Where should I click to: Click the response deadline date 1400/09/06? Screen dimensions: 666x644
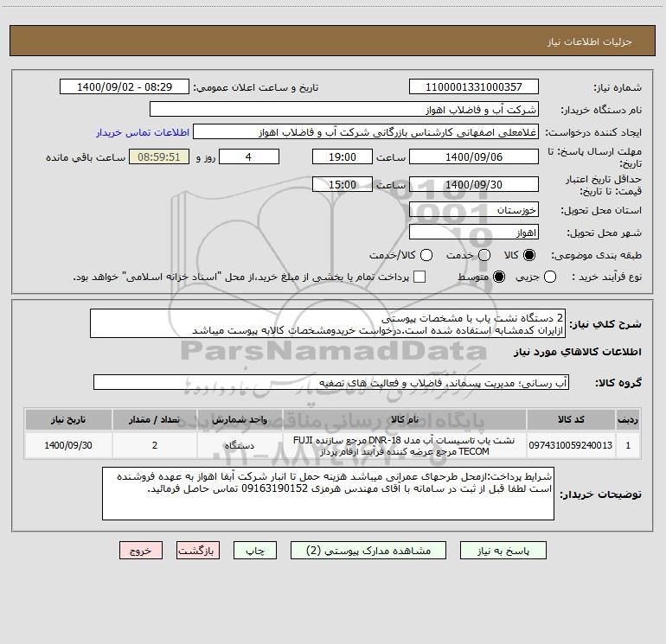474,156
